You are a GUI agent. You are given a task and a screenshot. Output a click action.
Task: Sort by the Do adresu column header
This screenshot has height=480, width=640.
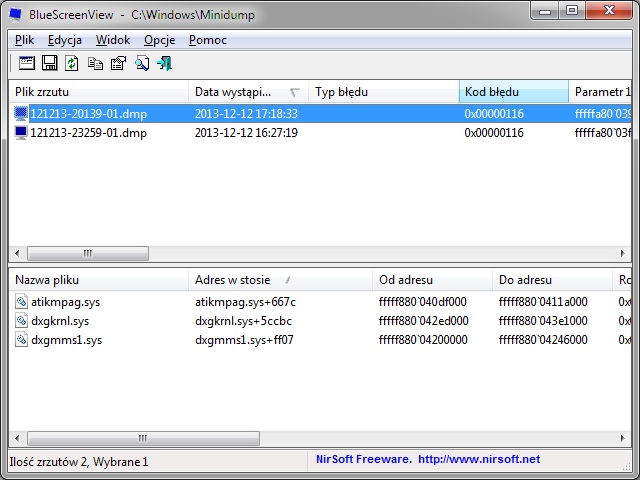point(552,280)
